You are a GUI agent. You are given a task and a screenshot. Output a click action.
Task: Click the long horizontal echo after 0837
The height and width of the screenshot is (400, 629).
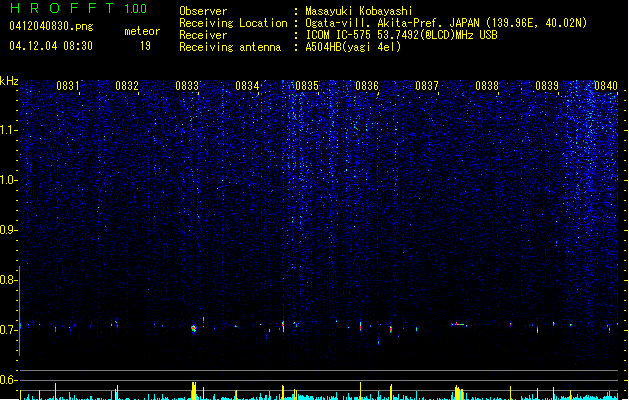pos(459,324)
